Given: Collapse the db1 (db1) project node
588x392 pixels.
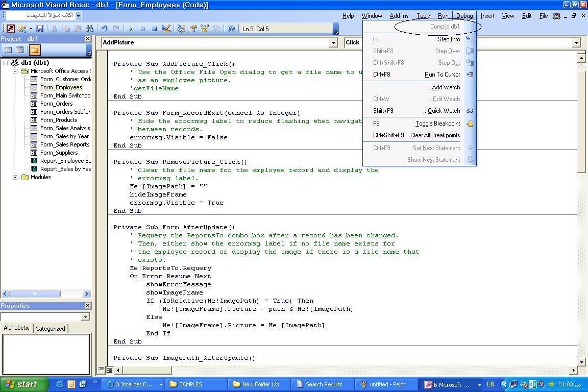Looking at the screenshot, I should tap(6, 63).
